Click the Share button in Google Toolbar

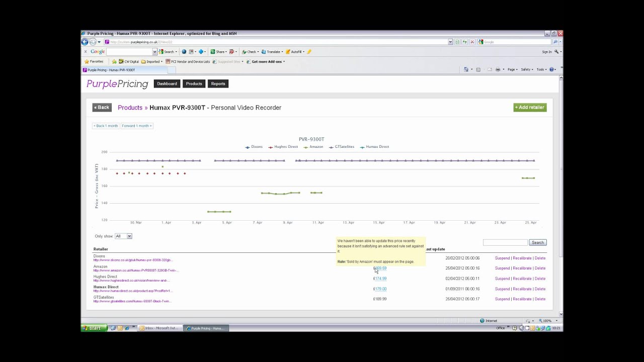218,52
